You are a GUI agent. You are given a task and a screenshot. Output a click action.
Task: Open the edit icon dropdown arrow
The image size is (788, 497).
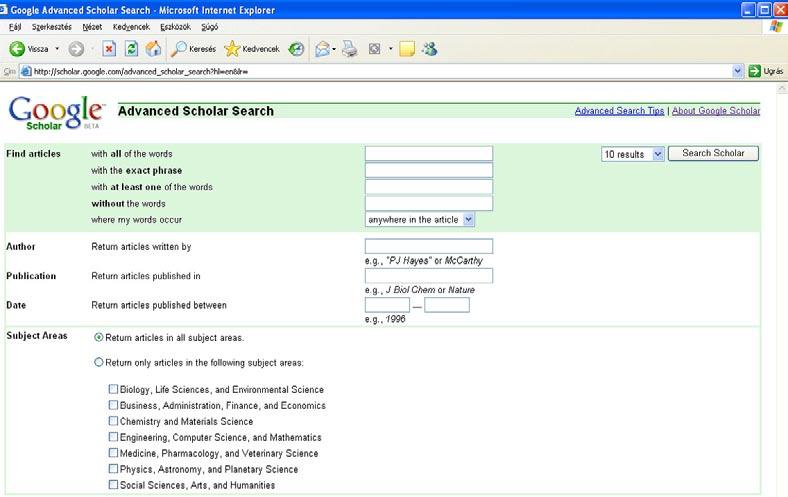point(390,49)
